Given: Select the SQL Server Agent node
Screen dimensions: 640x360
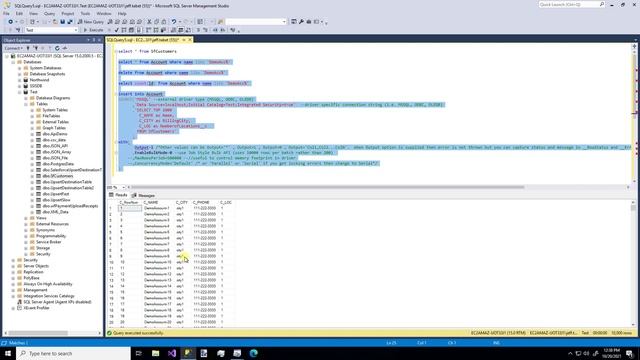Looking at the screenshot, I should point(57,302).
